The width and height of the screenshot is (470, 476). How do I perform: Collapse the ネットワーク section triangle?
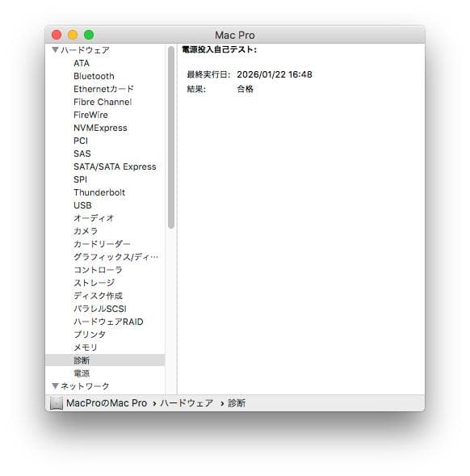pyautogui.click(x=55, y=385)
